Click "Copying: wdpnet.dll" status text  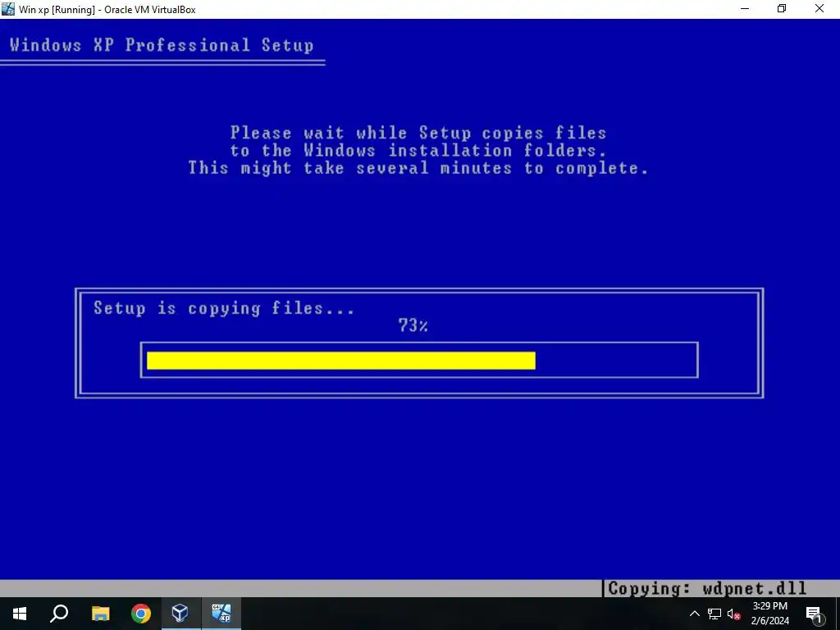click(x=707, y=589)
